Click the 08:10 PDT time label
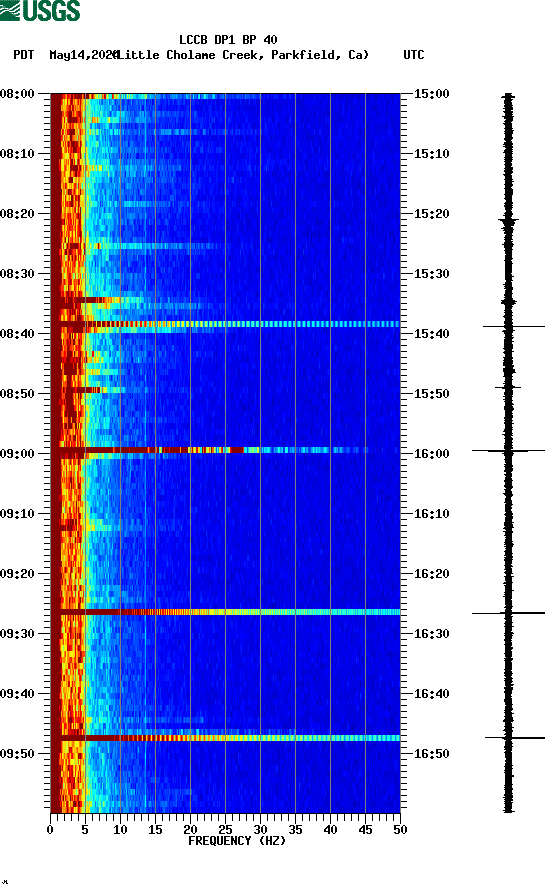 coord(18,154)
